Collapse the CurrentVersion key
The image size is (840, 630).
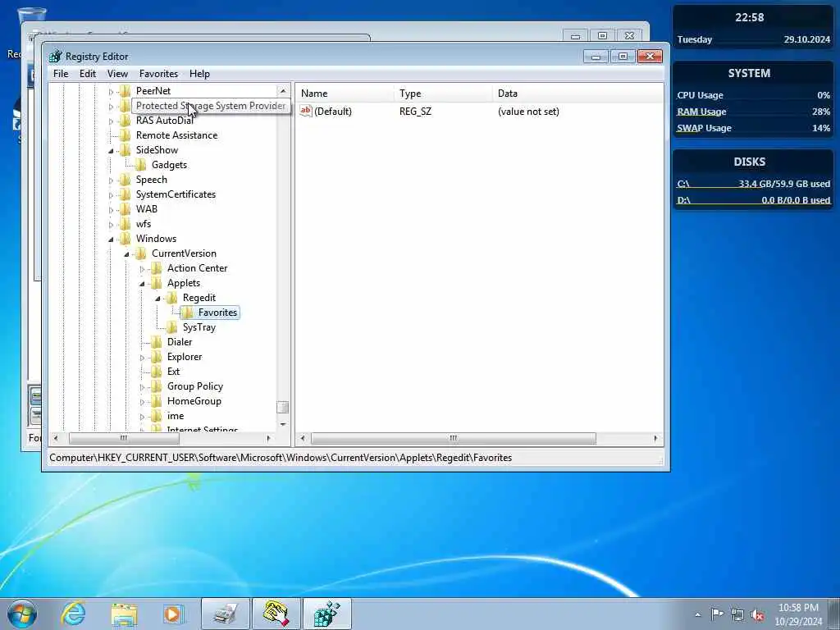[126, 254]
